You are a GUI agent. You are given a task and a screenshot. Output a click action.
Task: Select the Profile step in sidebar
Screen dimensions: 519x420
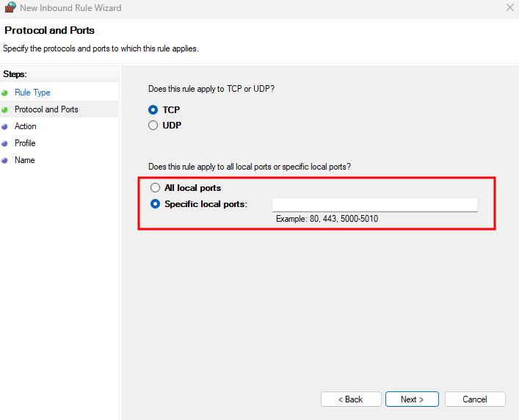pyautogui.click(x=25, y=143)
